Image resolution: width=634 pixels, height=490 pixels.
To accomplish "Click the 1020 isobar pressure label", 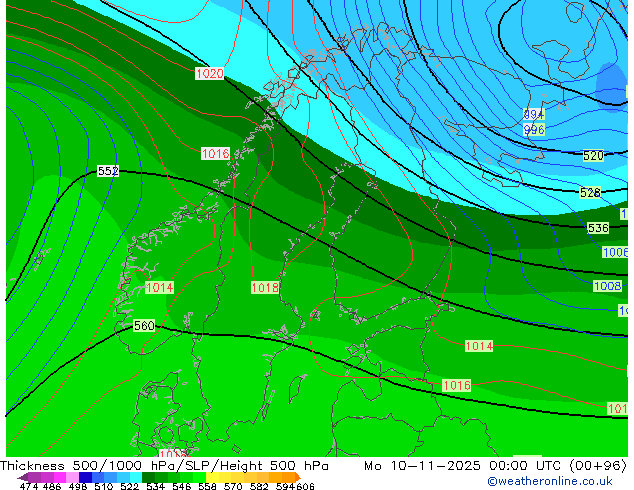I will [x=209, y=73].
